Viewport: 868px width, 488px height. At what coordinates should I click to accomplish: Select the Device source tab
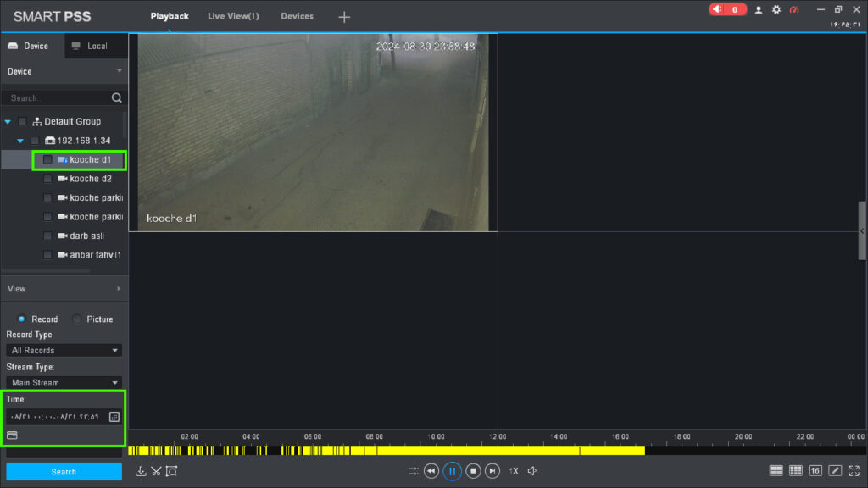[33, 46]
